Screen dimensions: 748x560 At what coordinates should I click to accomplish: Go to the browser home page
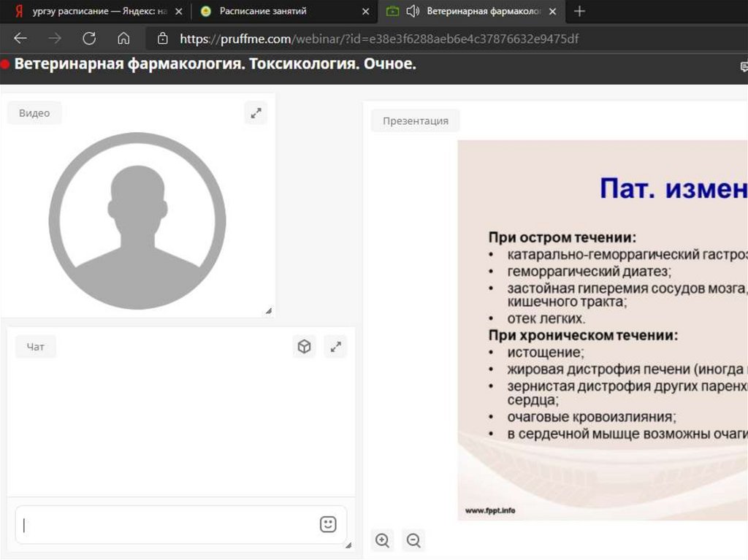pyautogui.click(x=123, y=39)
